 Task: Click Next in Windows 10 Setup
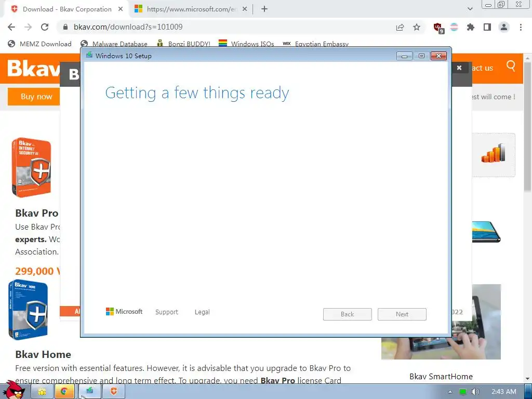tap(402, 314)
